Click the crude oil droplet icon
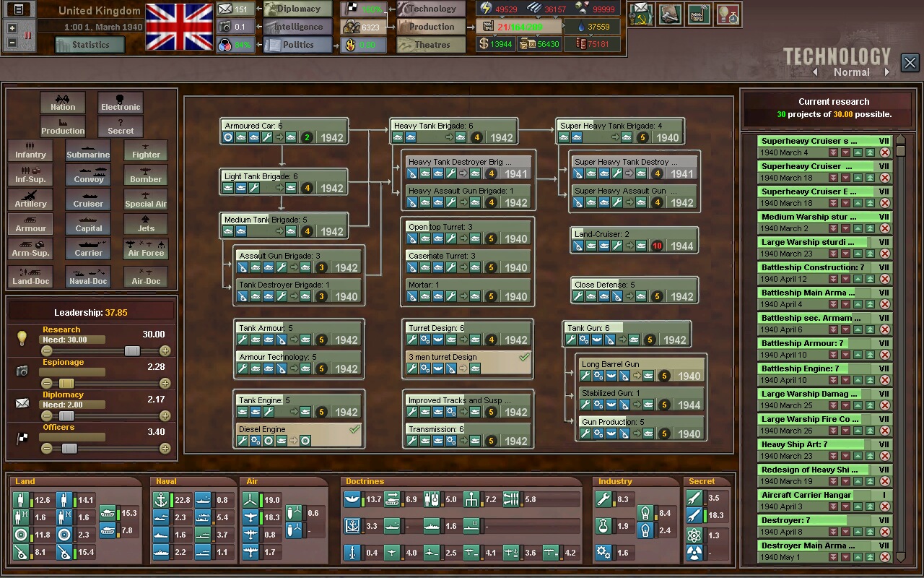Image resolution: width=924 pixels, height=578 pixels. click(x=580, y=27)
